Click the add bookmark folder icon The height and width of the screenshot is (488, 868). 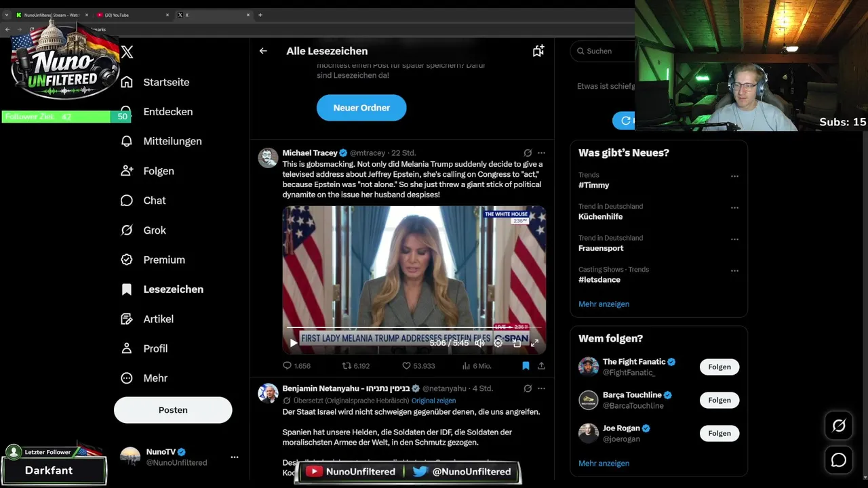[x=538, y=51]
